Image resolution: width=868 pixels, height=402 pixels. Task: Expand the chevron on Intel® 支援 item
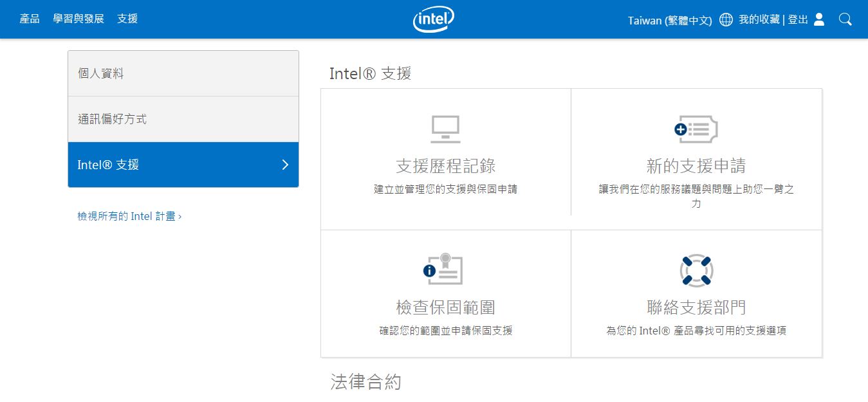click(285, 165)
